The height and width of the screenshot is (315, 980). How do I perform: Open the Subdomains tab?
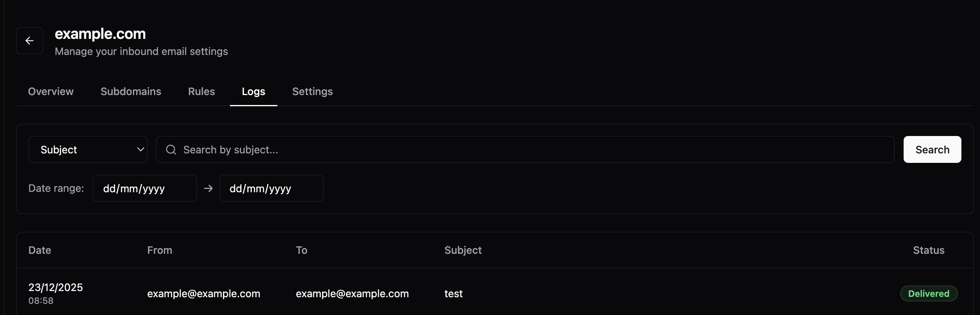131,91
